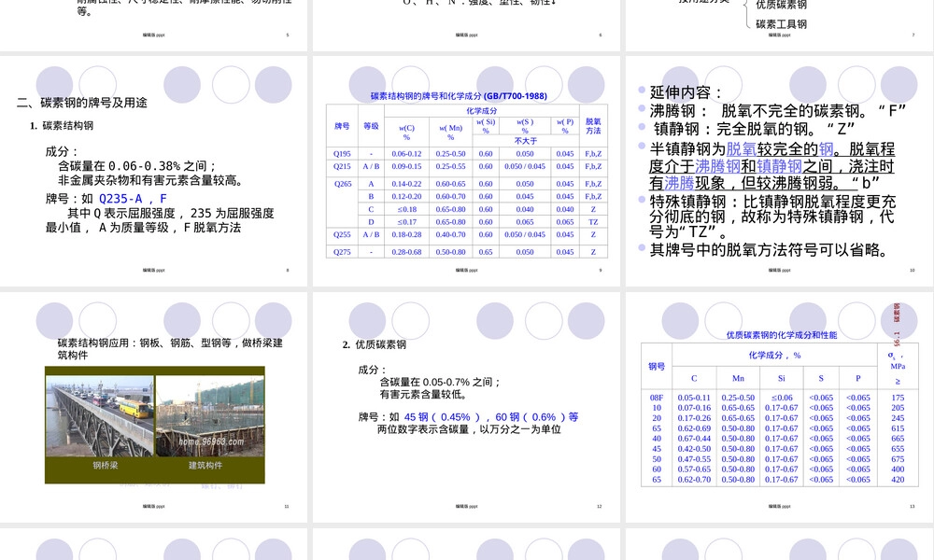Click the 脱氧方法 column header in slide 9 table
Viewport: 934px width, 560px height.
[593, 126]
